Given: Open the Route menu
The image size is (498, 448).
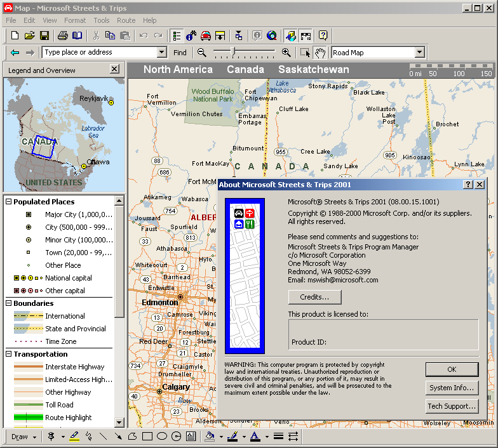Looking at the screenshot, I should [x=126, y=20].
